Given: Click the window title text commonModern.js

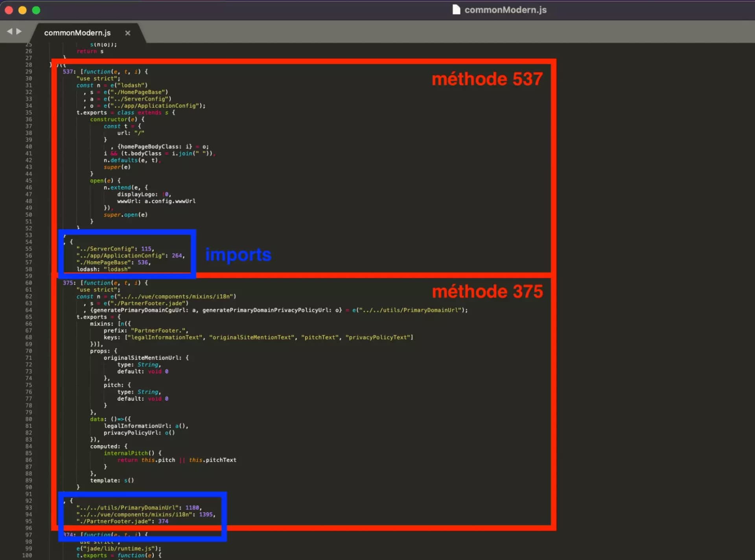Looking at the screenshot, I should 505,10.
